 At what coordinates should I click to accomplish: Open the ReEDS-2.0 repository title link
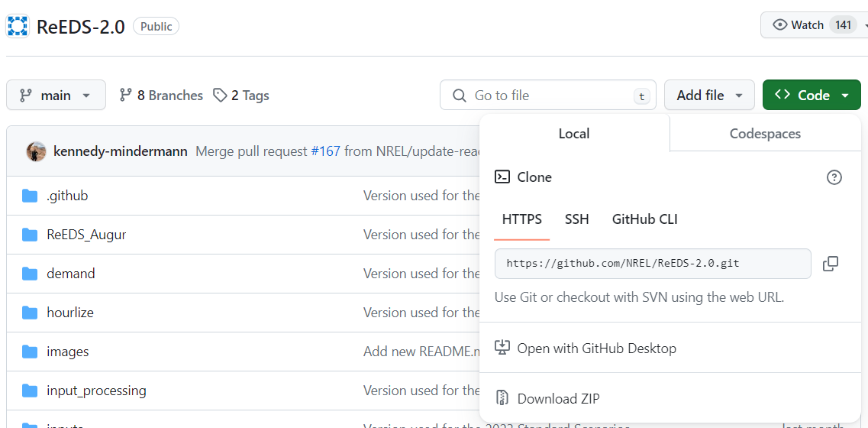pos(81,27)
